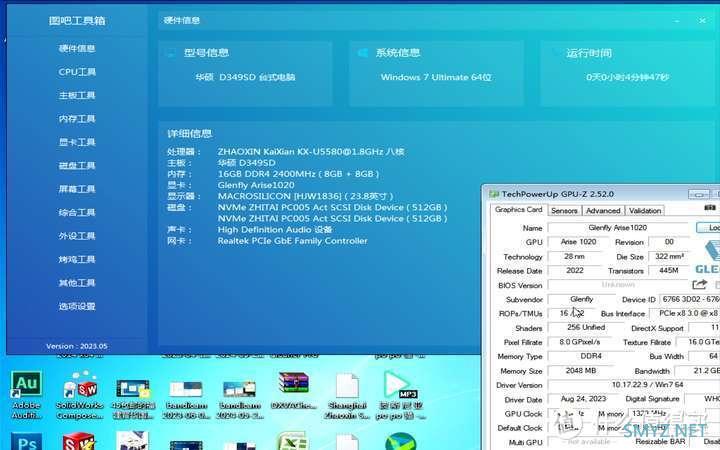Click the 16GB DDR4 2400MHz memory text
Image resolution: width=720 pixels, height=450 pixels.
point(298,174)
